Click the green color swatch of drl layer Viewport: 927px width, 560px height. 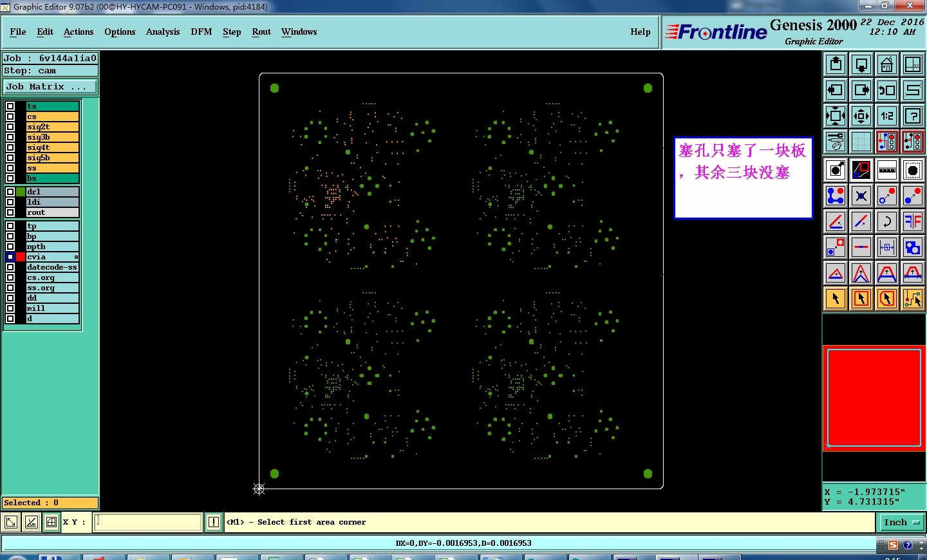click(21, 192)
